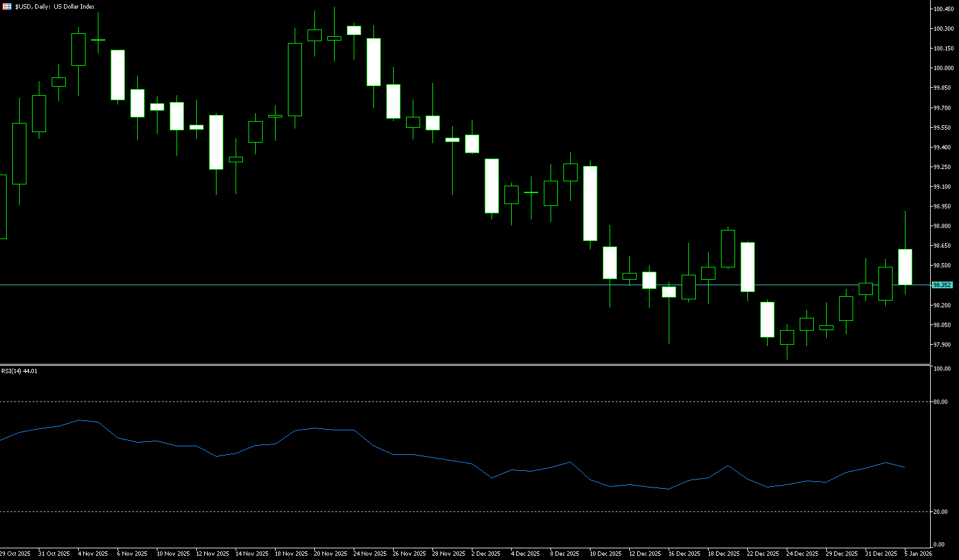This screenshot has width=959, height=560.
Task: Click the RSI(14) 44.01 indicator label
Action: click(x=19, y=371)
